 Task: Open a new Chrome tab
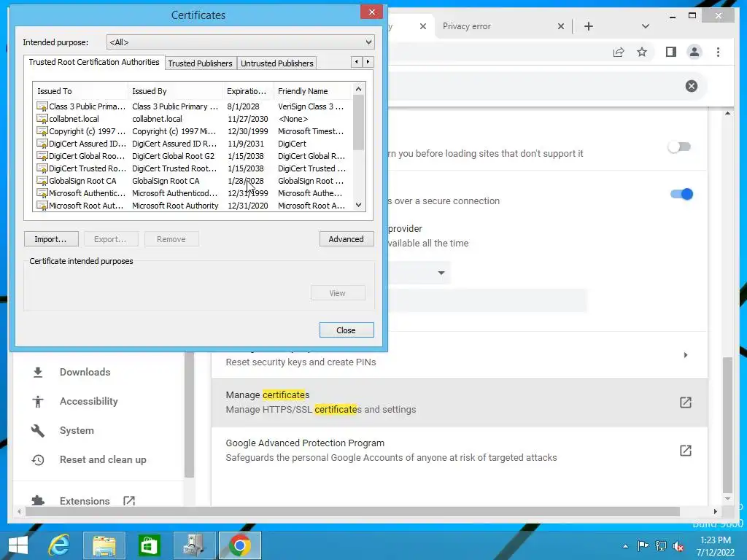[x=589, y=26]
